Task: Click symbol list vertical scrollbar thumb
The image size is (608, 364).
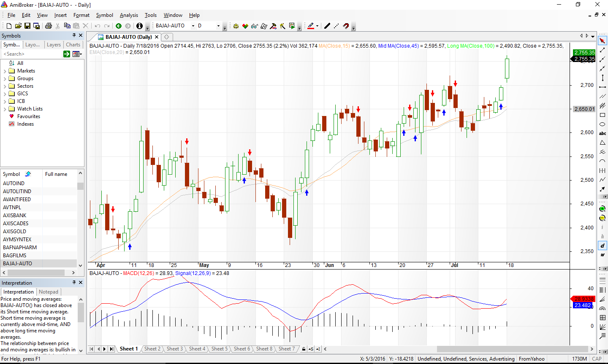Action: pyautogui.click(x=80, y=186)
